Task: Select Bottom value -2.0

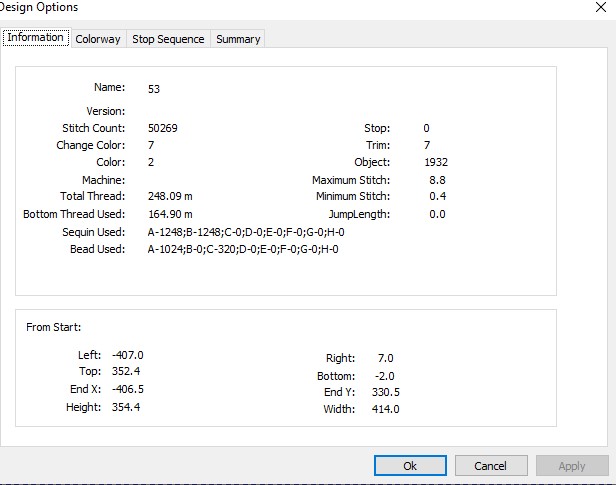Action: [x=384, y=376]
